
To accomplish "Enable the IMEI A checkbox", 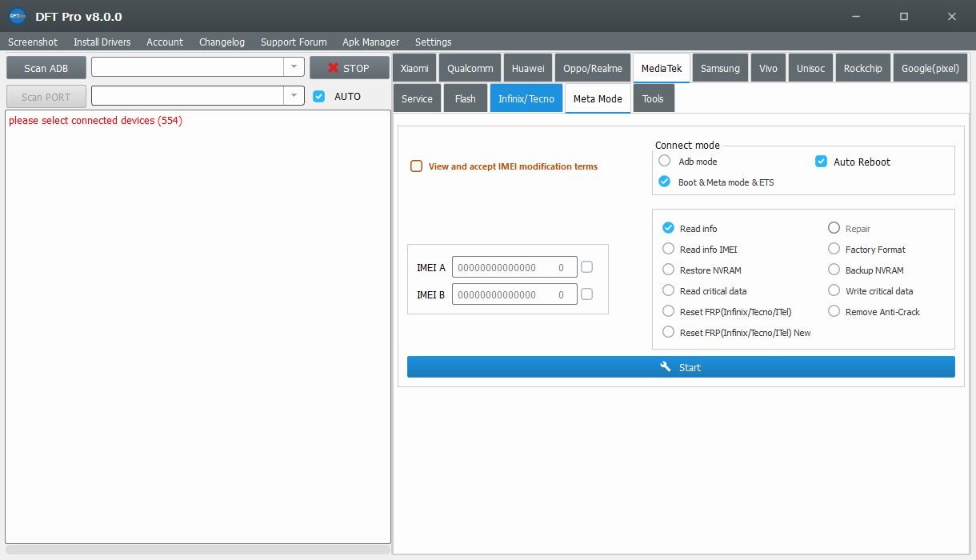I will coord(586,267).
